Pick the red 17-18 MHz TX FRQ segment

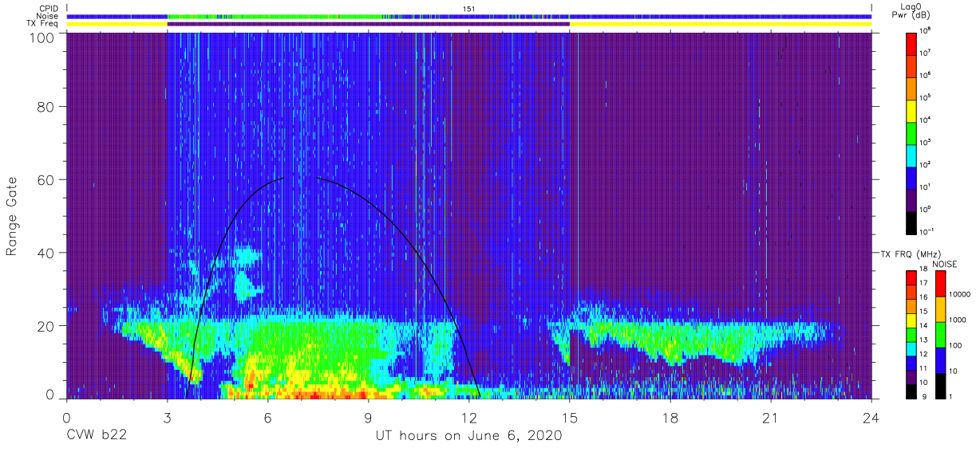[x=911, y=277]
